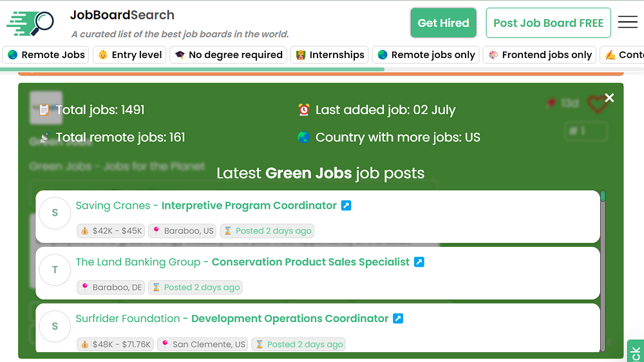The height and width of the screenshot is (362, 644).
Task: Click the Get Hired button
Action: point(443,23)
